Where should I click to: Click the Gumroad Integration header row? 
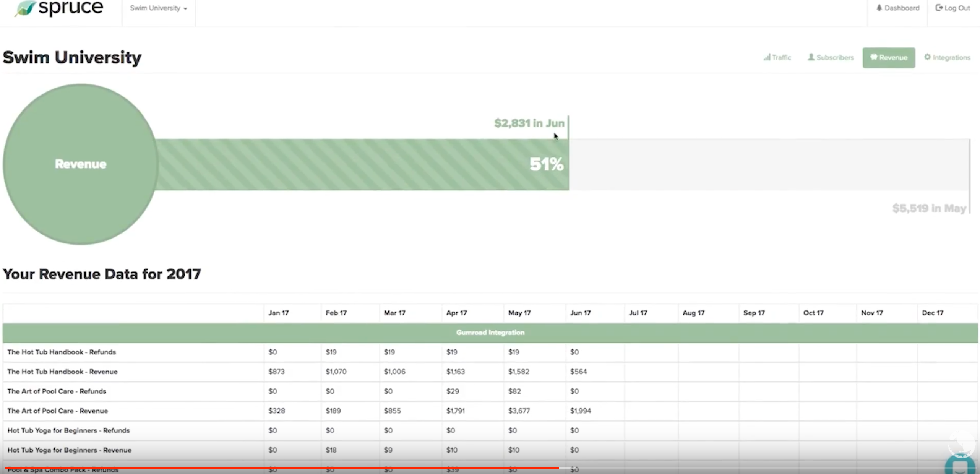[490, 333]
